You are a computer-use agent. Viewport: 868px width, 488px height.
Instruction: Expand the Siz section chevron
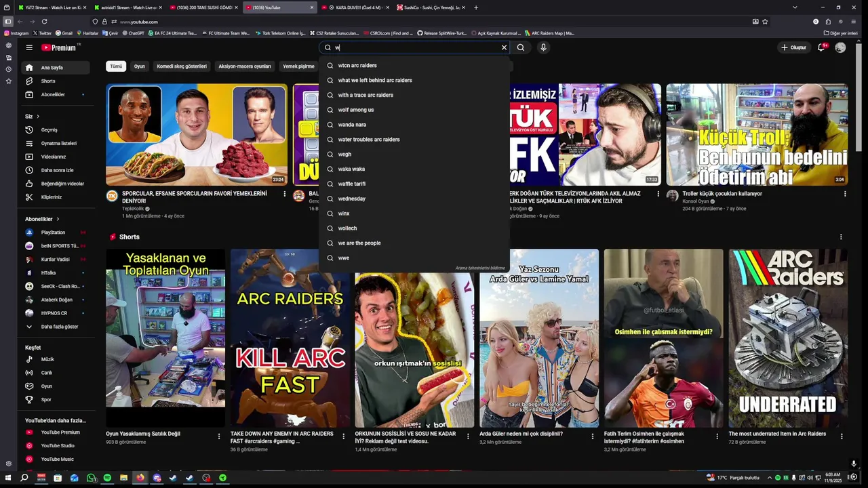[x=38, y=117]
